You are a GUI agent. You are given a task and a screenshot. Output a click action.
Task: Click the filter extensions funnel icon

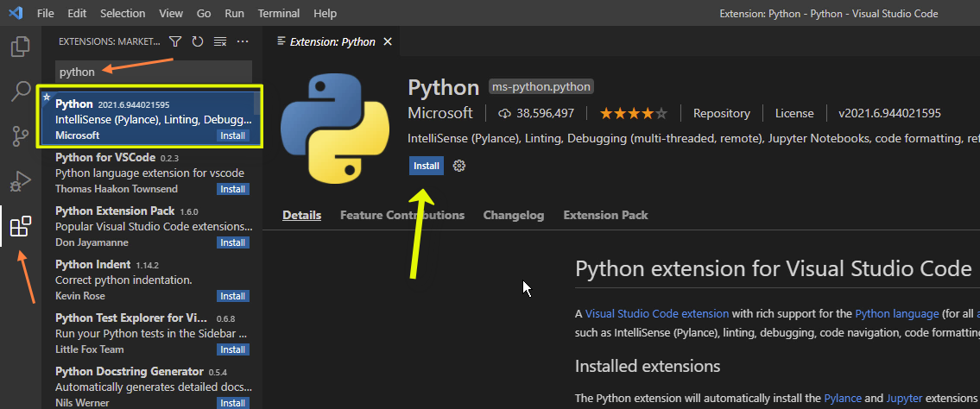[175, 41]
